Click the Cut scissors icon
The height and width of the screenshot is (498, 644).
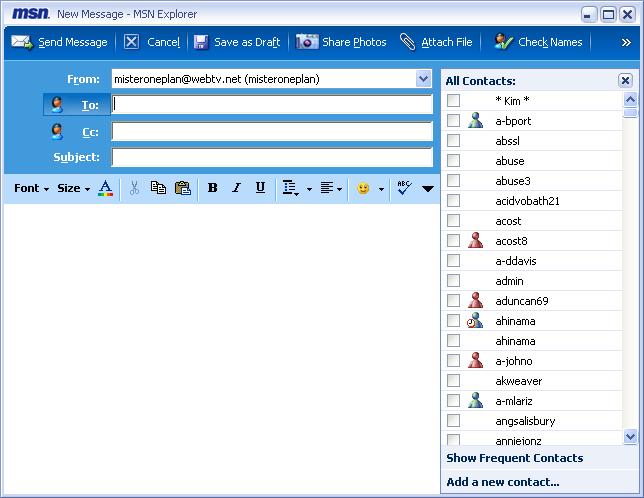tap(134, 188)
